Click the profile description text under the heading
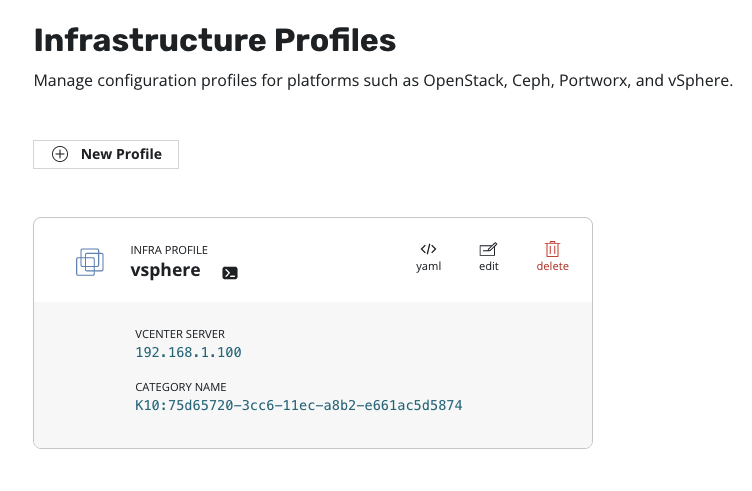Image resolution: width=752 pixels, height=491 pixels. pos(383,81)
